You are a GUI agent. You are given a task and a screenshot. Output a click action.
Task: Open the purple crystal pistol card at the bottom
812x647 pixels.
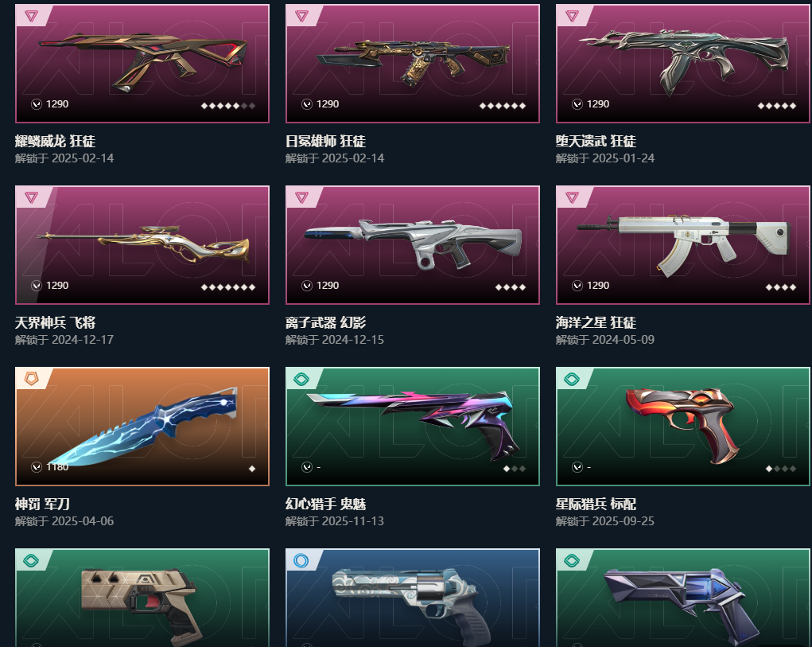click(683, 598)
